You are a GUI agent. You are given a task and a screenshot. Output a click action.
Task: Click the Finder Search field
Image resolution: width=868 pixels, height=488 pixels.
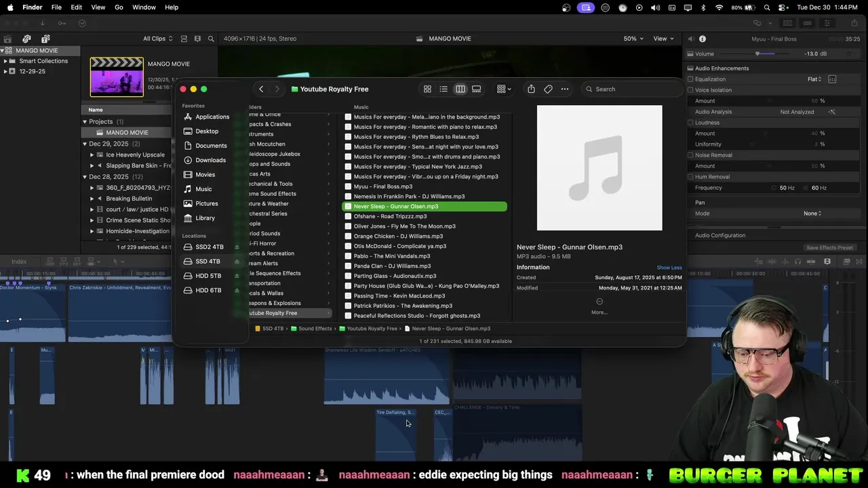coord(631,89)
